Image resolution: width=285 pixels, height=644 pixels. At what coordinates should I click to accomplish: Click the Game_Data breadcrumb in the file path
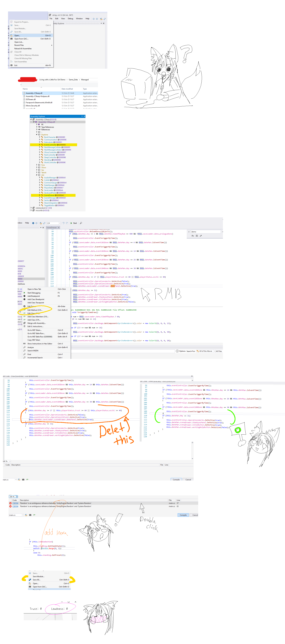coord(73,80)
